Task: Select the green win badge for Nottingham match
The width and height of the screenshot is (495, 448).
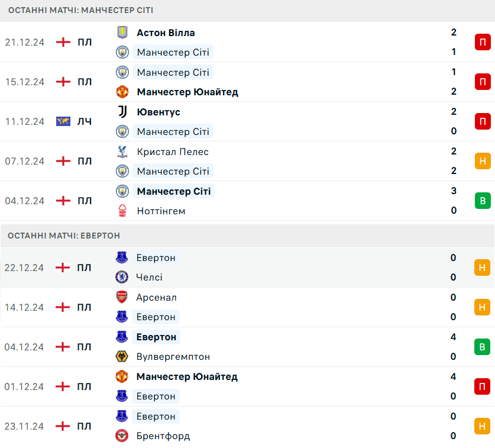Action: tap(483, 201)
